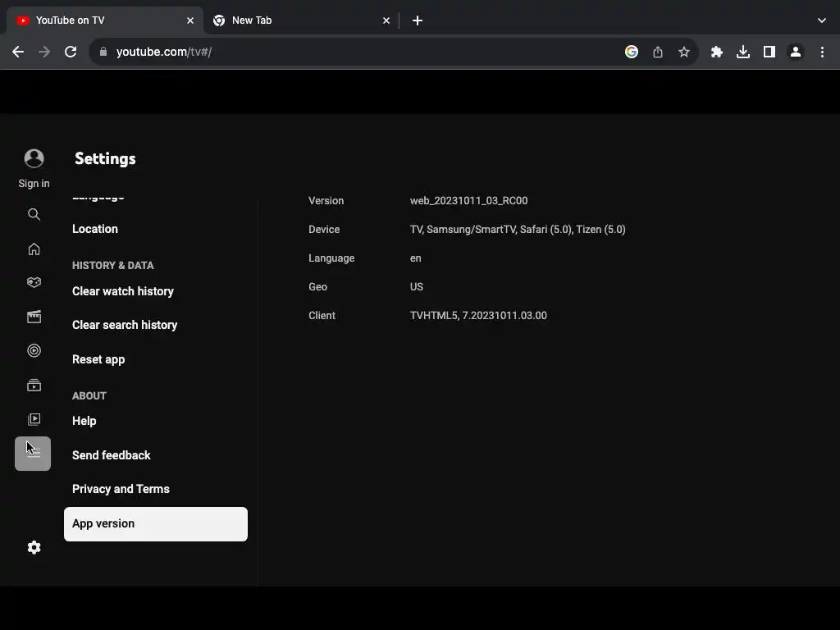This screenshot has width=840, height=630.
Task: Close the YouTube on TV tab
Action: tap(190, 21)
